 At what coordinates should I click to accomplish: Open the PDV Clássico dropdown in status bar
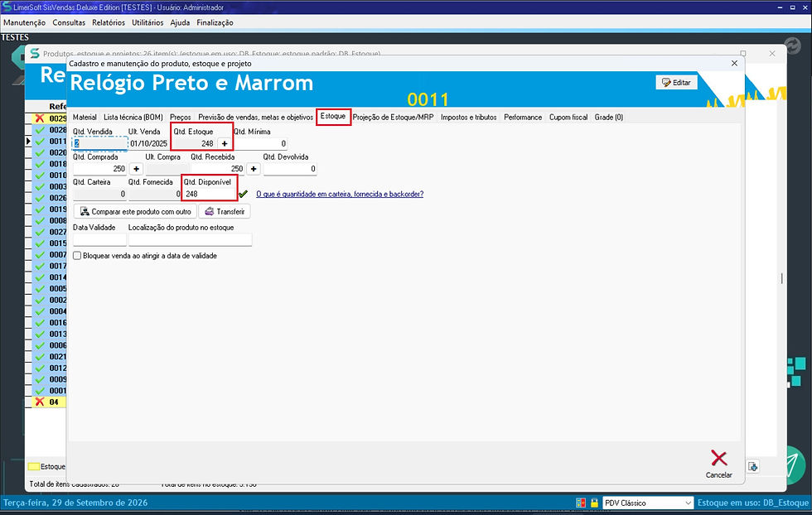pyautogui.click(x=648, y=503)
